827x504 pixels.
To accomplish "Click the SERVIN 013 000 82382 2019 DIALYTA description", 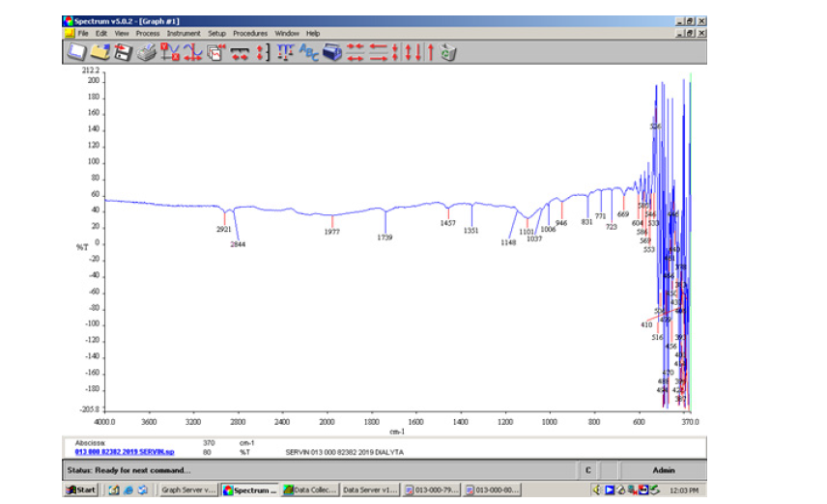I will (344, 452).
